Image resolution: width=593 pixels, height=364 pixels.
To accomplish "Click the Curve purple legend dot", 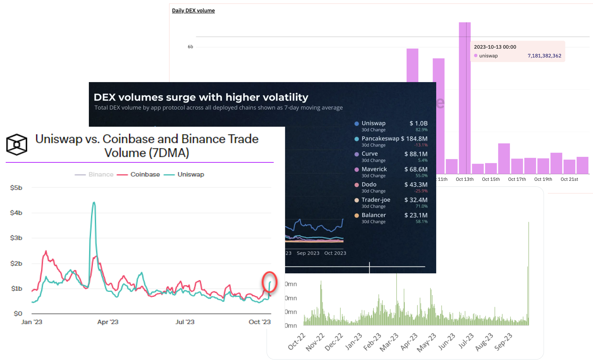I will 357,154.
